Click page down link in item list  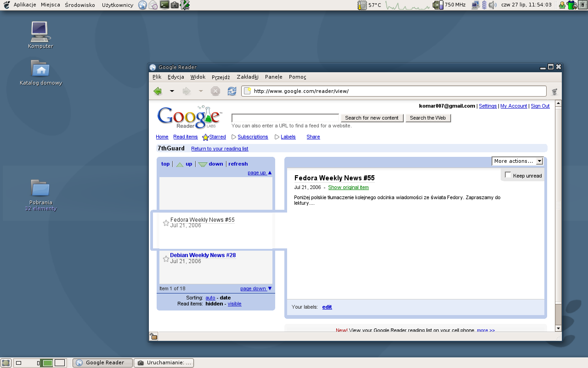256,288
